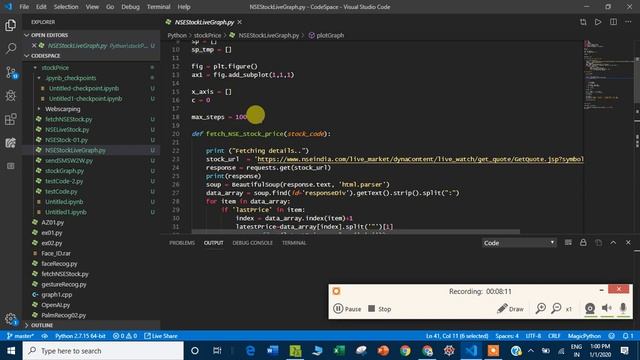This screenshot has width=640, height=360.
Task: Split the editor to the right
Action: (x=613, y=22)
